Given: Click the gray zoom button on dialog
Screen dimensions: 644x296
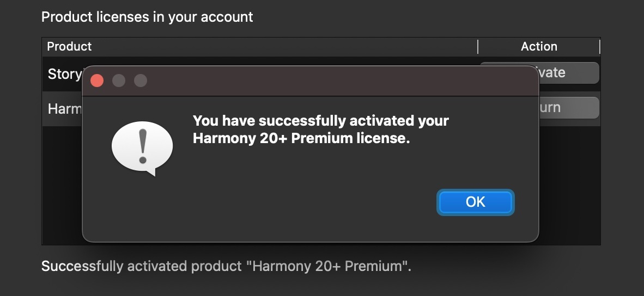Looking at the screenshot, I should pos(141,81).
